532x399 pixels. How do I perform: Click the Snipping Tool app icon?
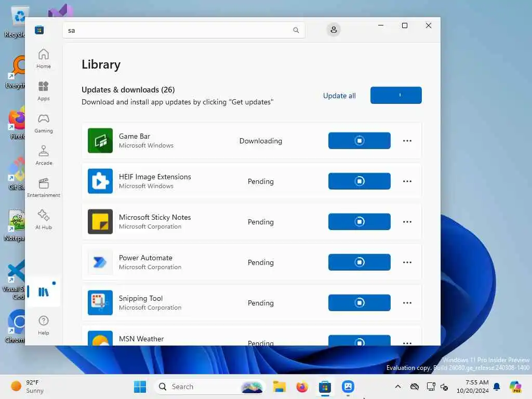pos(100,303)
